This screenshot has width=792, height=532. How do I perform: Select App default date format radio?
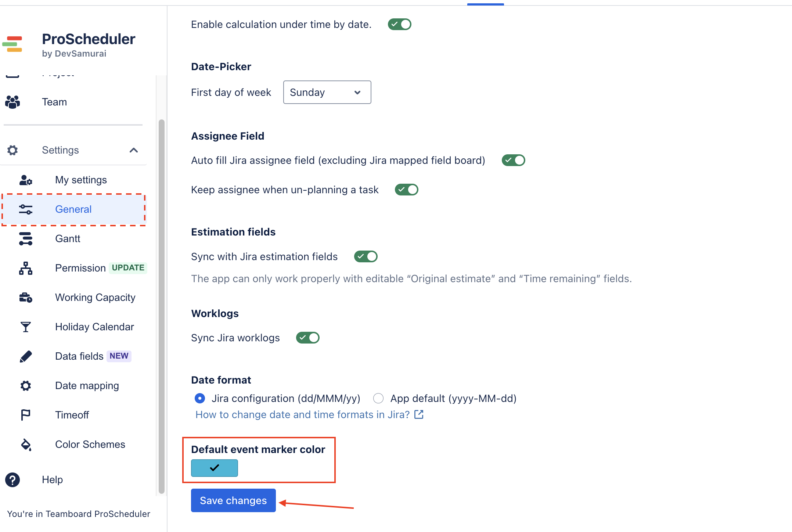click(x=378, y=398)
